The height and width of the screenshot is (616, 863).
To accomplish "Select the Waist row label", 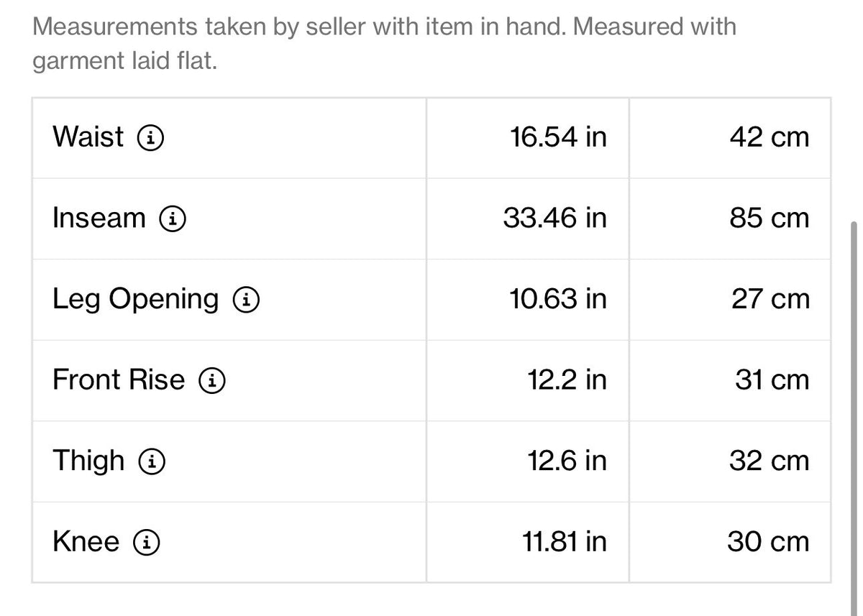I will (88, 137).
